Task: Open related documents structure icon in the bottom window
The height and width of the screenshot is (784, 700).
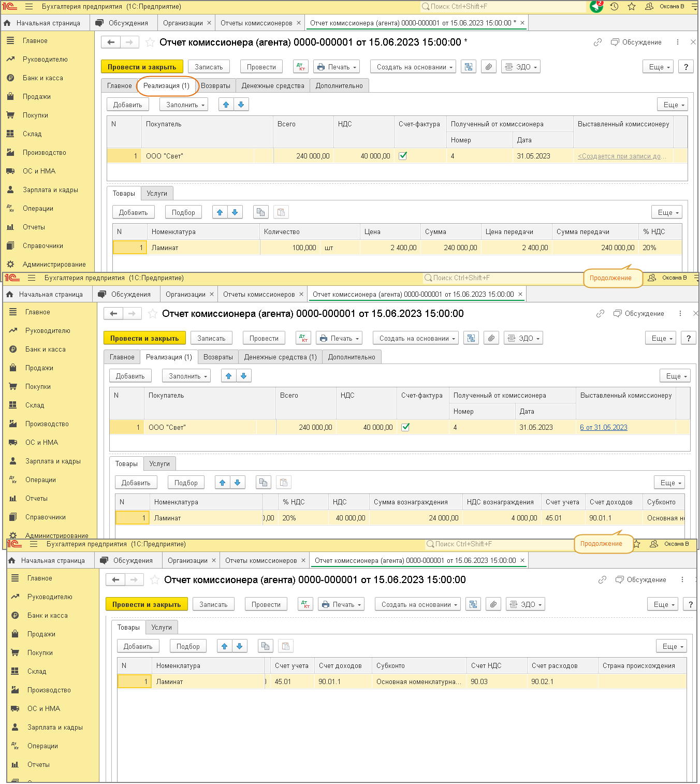Action: pos(473,604)
